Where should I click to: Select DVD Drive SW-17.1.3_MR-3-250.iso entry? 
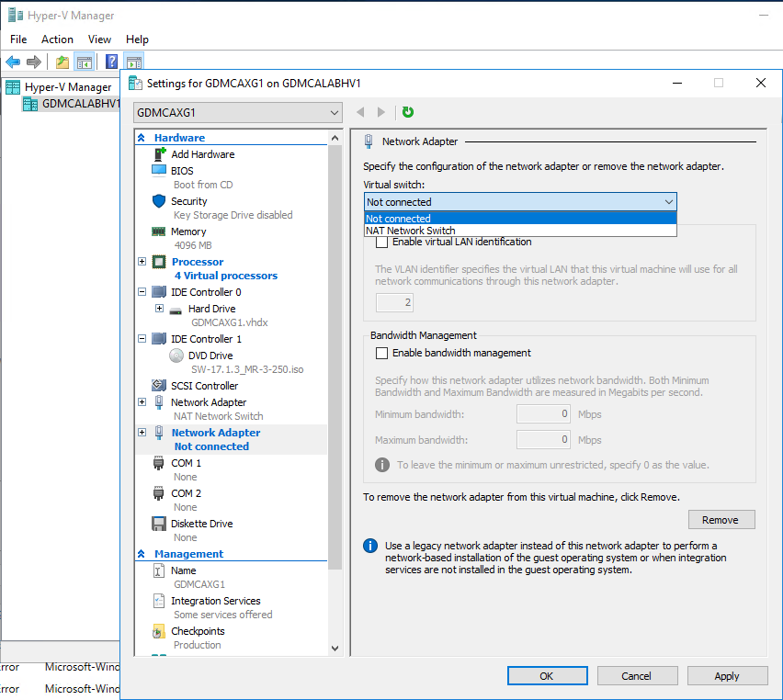[247, 369]
